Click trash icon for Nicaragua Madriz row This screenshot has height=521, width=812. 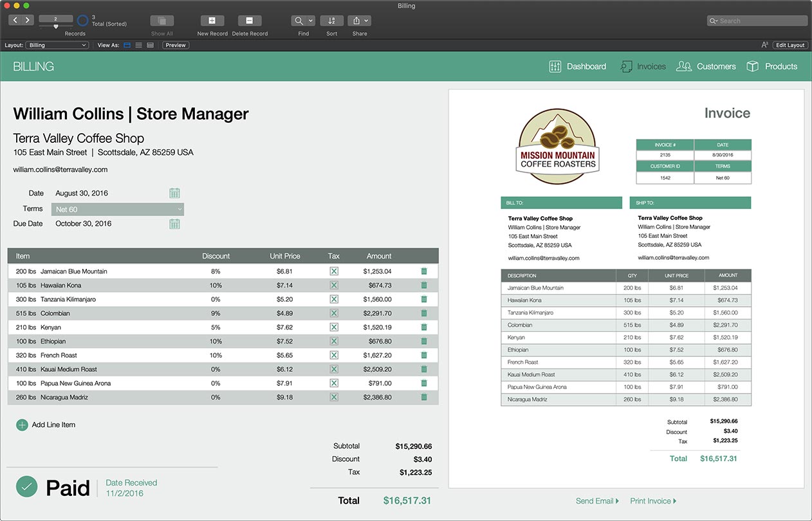point(423,398)
